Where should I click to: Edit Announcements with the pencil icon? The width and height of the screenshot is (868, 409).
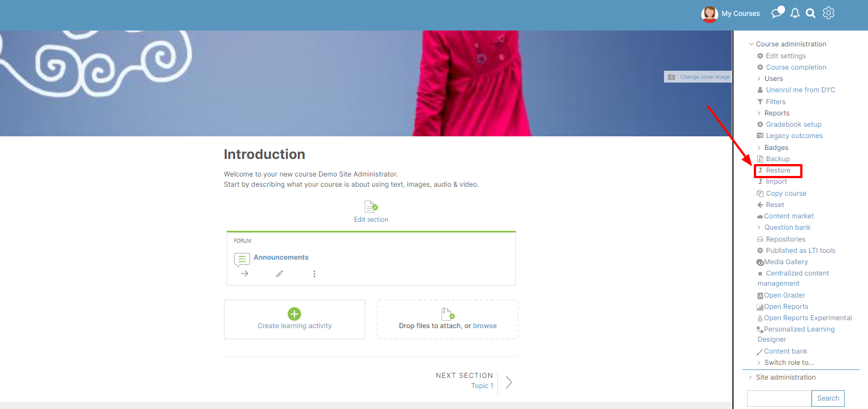tap(279, 274)
